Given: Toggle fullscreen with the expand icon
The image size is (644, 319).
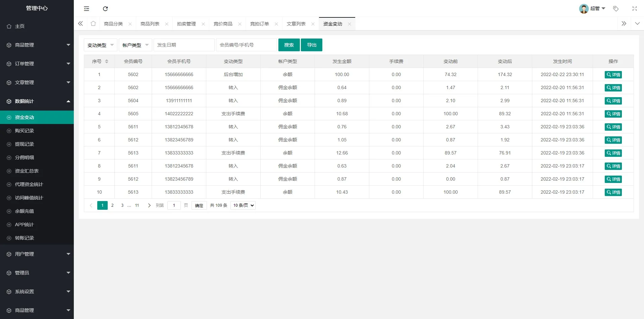Looking at the screenshot, I should tap(634, 9).
